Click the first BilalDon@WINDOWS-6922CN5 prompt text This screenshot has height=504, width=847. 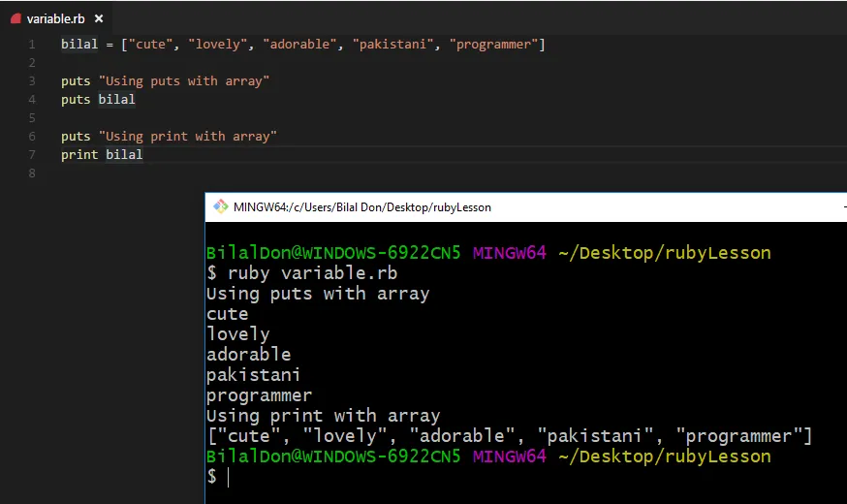point(333,253)
